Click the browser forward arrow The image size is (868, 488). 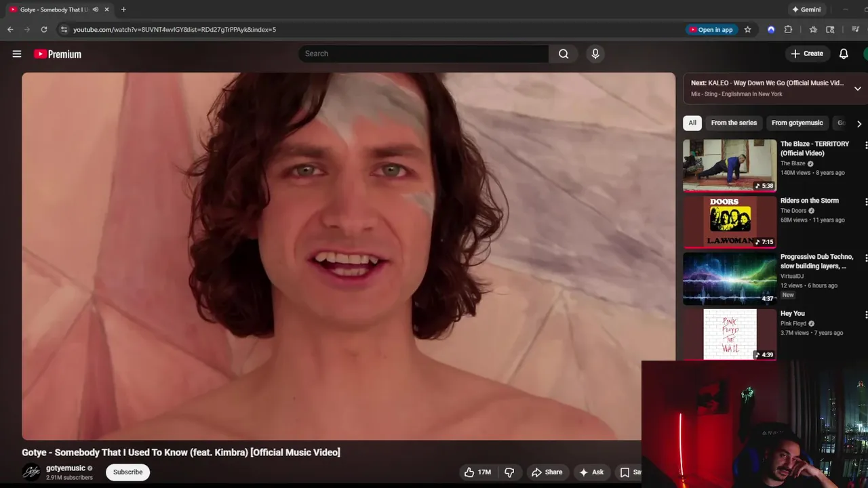coord(27,30)
